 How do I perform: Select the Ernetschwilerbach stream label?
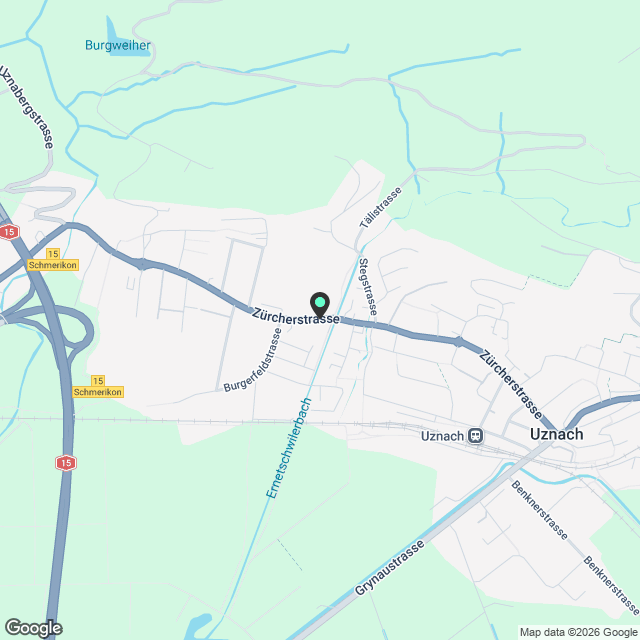pyautogui.click(x=289, y=448)
